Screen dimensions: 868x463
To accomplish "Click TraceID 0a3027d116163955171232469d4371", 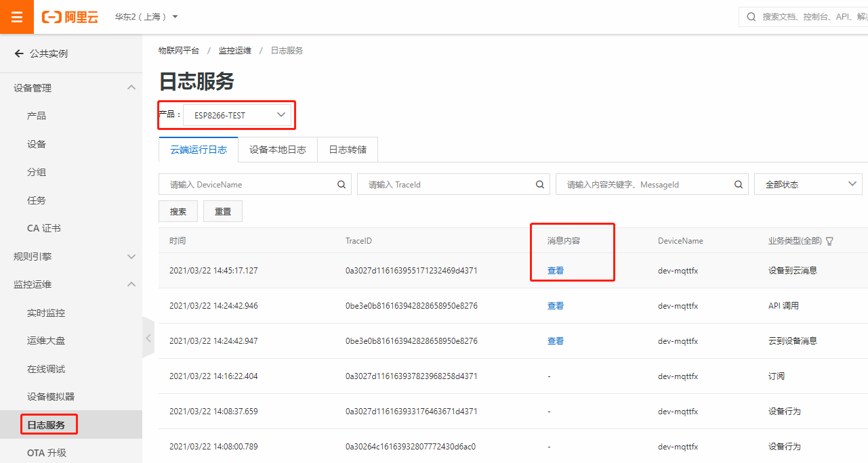I will 411,270.
